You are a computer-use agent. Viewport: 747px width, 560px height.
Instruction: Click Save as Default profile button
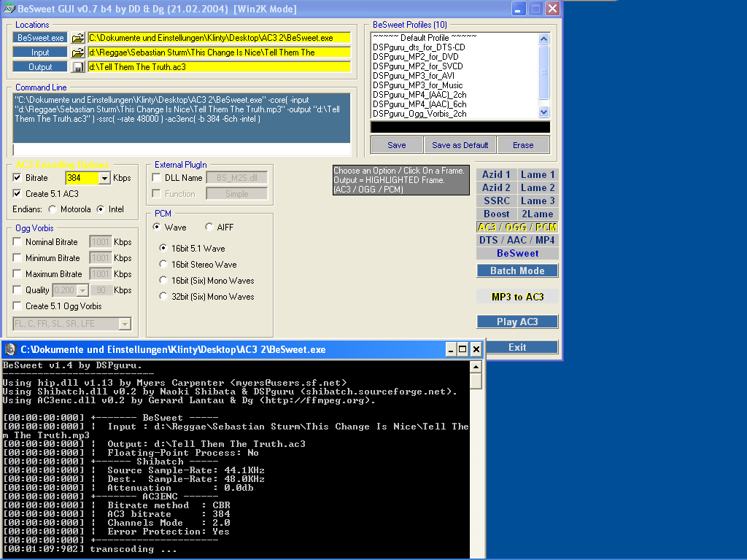460,145
